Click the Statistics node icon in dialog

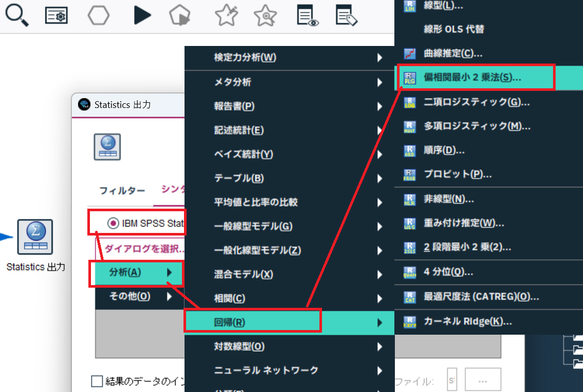coord(107,147)
